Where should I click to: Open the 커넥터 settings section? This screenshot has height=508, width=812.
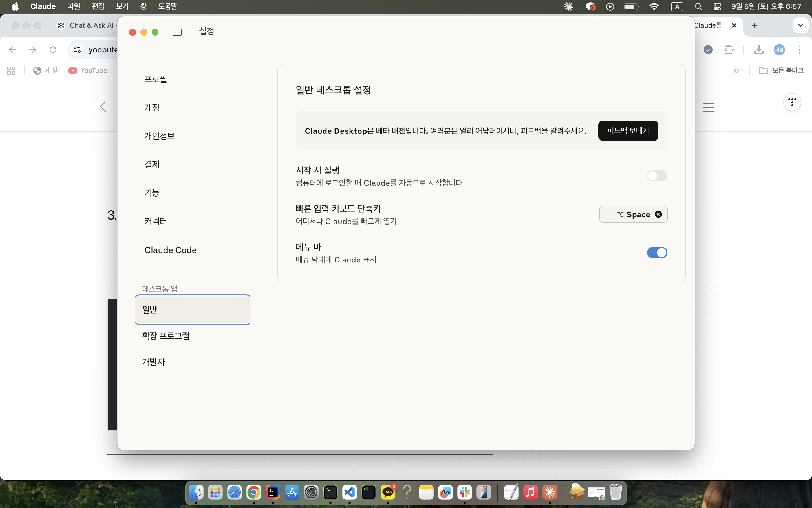156,222
